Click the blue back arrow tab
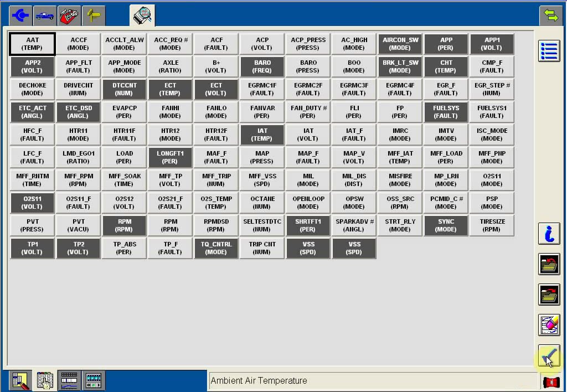This screenshot has height=392, width=567. [x=20, y=16]
